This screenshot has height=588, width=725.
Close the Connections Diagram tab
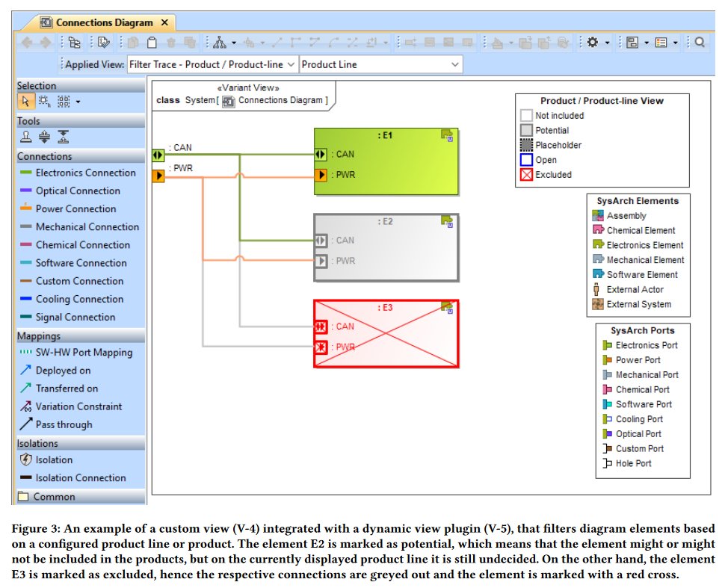(x=164, y=22)
